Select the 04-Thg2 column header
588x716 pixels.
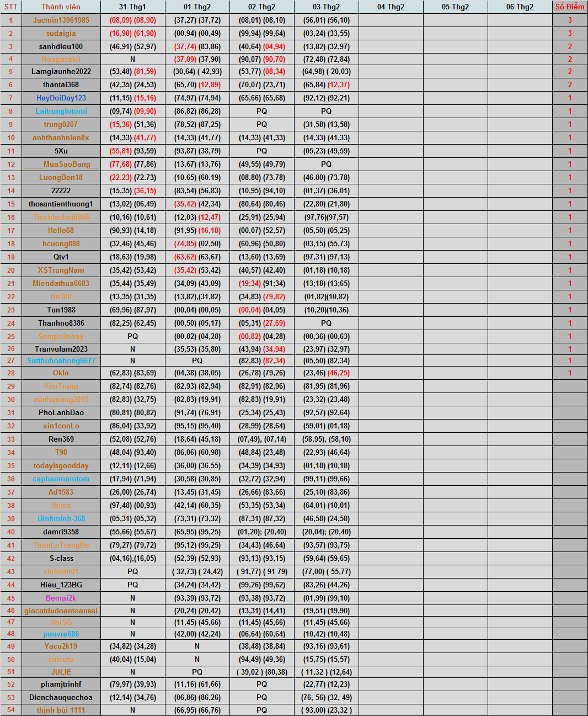(x=391, y=7)
